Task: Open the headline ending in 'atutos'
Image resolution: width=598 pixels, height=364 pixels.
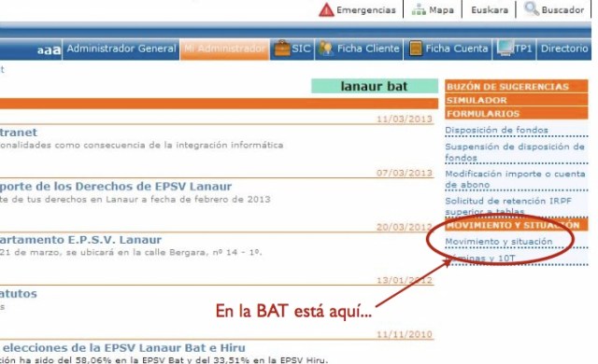Action: tap(19, 294)
